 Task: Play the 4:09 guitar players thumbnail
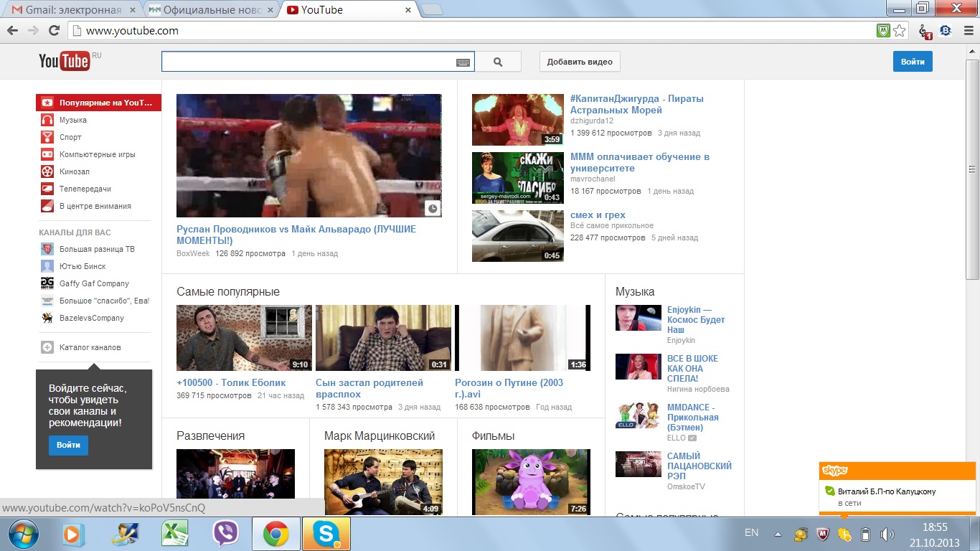coord(383,482)
